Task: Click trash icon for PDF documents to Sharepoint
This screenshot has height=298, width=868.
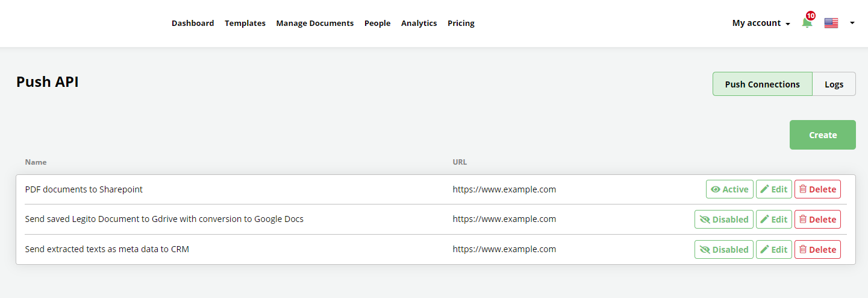Action: click(x=803, y=189)
